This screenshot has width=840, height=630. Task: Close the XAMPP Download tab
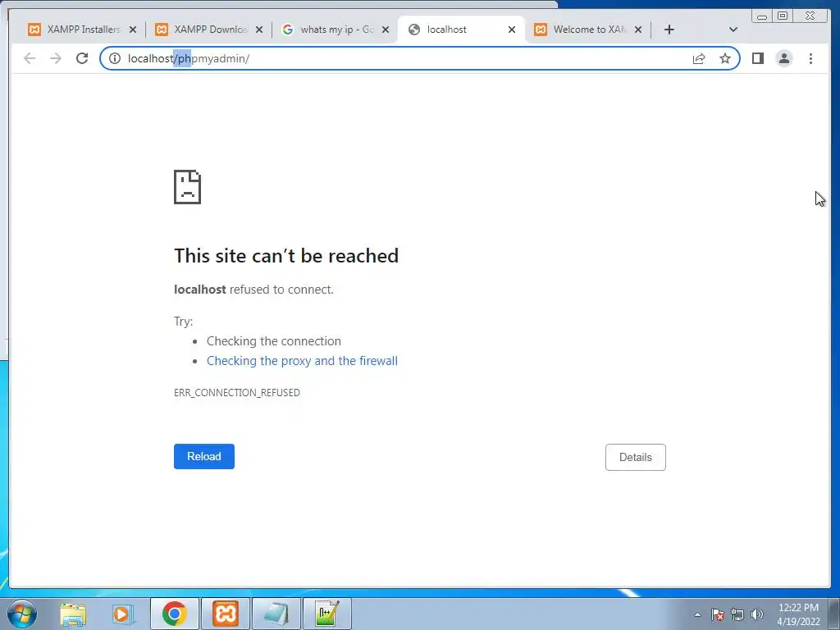[259, 30]
